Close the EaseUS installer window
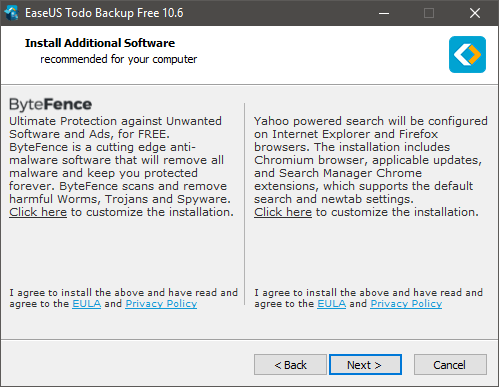Image resolution: width=499 pixels, height=387 pixels. coord(475,13)
